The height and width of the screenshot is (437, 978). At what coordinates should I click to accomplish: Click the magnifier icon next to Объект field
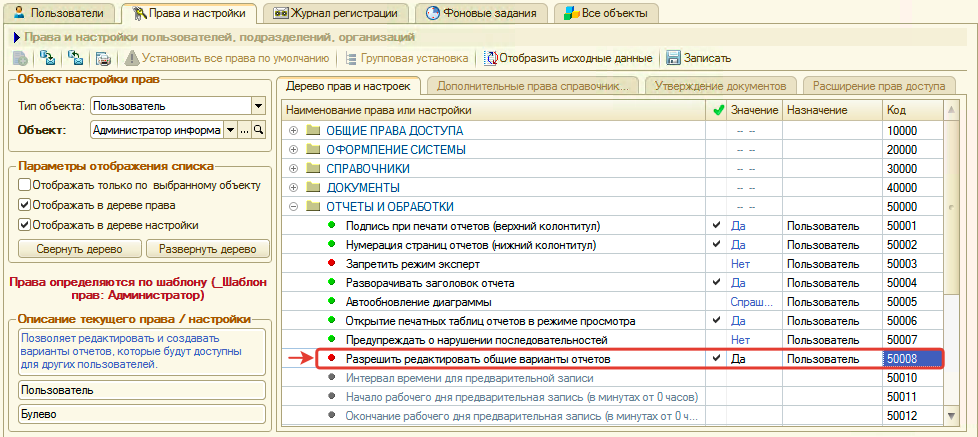coord(258,130)
